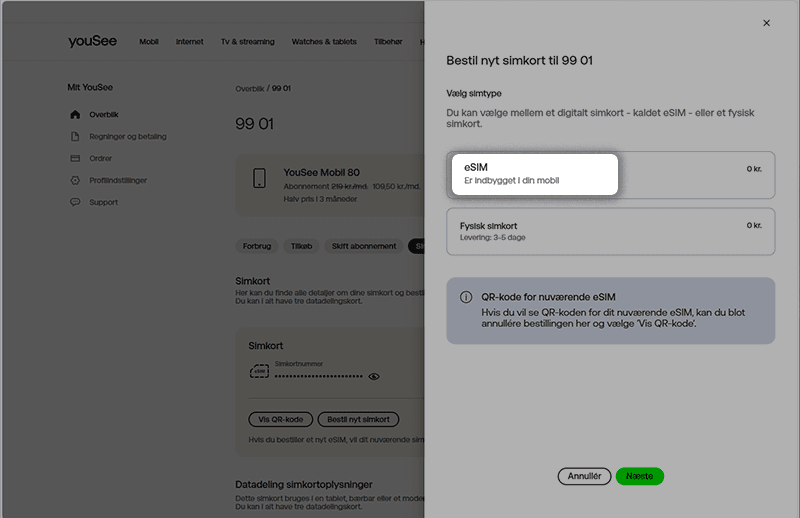The image size is (800, 518).
Task: Click the Support chat bubble icon
Action: click(x=75, y=203)
